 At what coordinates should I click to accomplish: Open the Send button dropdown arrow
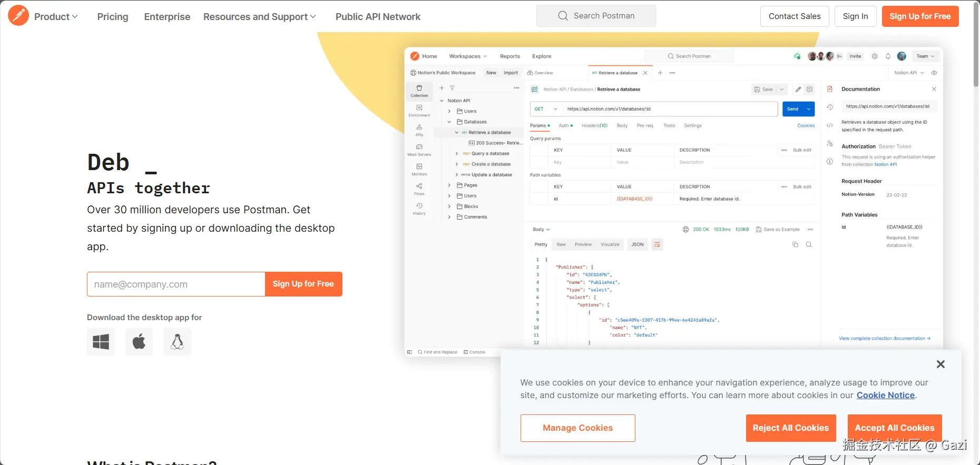(x=809, y=109)
